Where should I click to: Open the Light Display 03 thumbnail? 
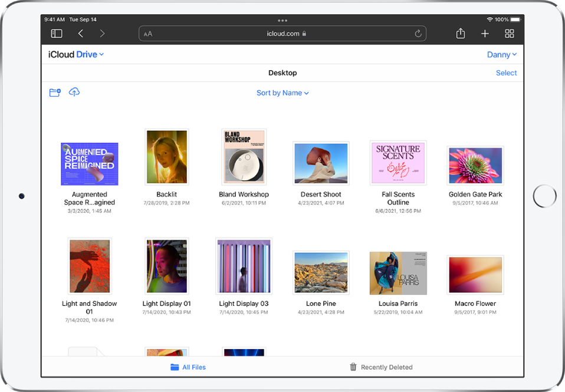click(x=244, y=266)
